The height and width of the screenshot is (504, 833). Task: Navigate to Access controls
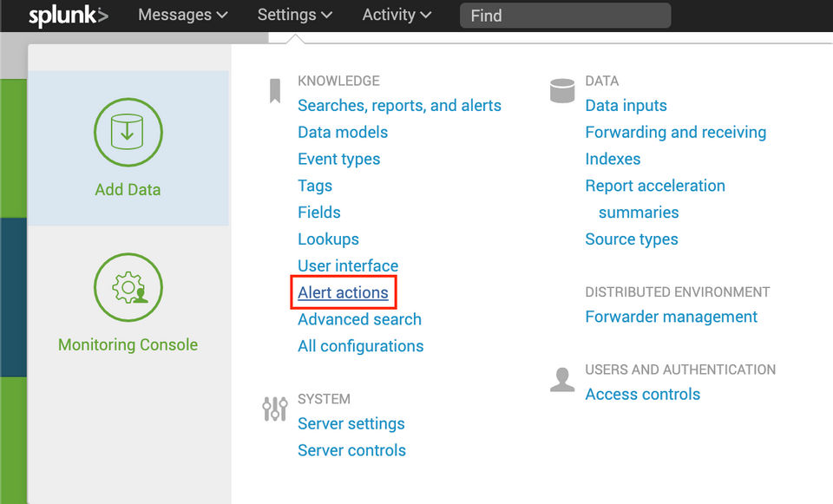[642, 395]
